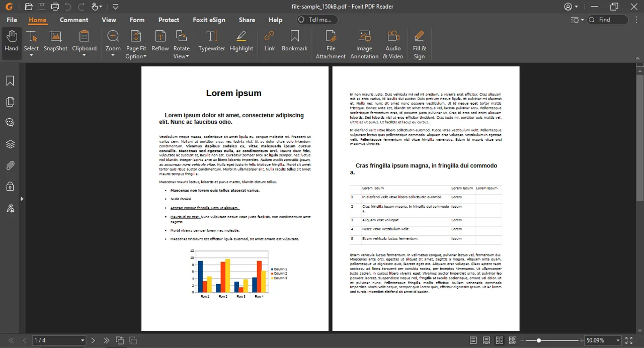Viewport: 644px width, 348px height.
Task: Click the Tell me search box
Action: tap(317, 20)
